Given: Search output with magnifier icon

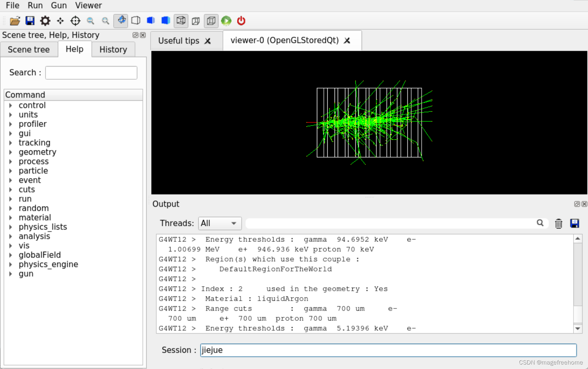Looking at the screenshot, I should [540, 223].
